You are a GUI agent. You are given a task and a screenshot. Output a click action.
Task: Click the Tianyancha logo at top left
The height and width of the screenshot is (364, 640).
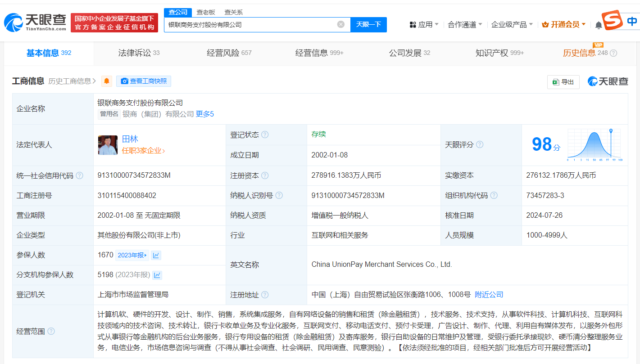(34, 20)
